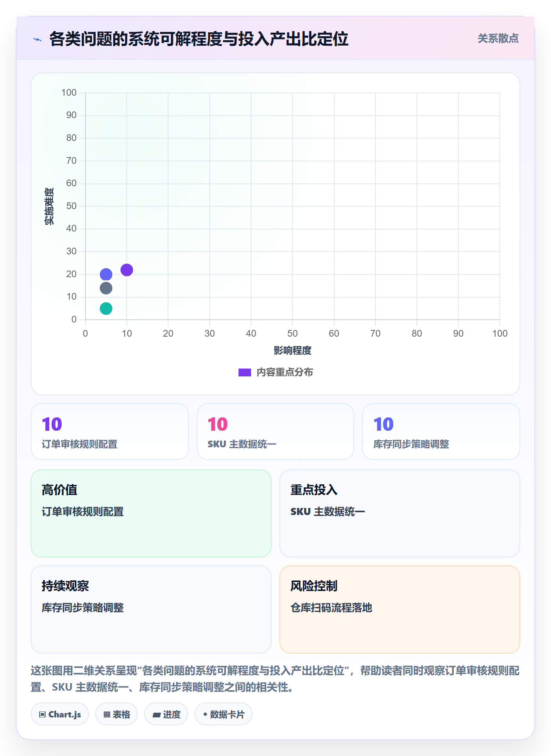Screen dimensions: 551x756
Task: Click the 内容重点分布 legend label
Action: pyautogui.click(x=285, y=372)
